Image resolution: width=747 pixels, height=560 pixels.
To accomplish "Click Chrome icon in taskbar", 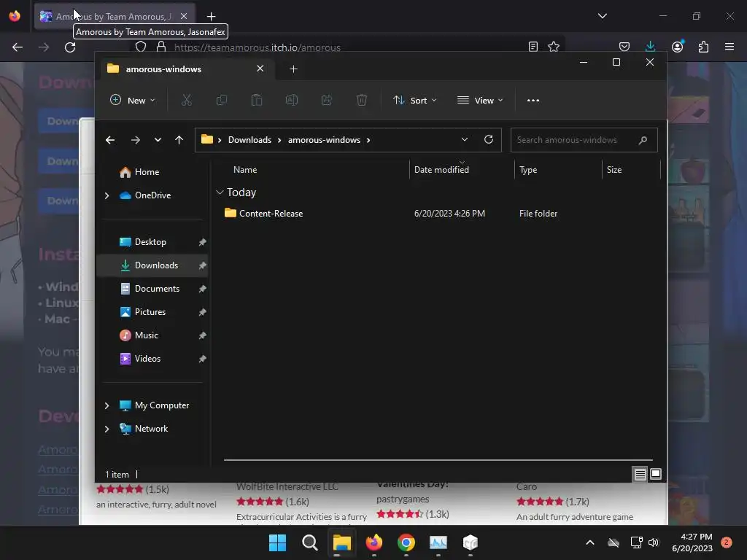I will tap(406, 542).
